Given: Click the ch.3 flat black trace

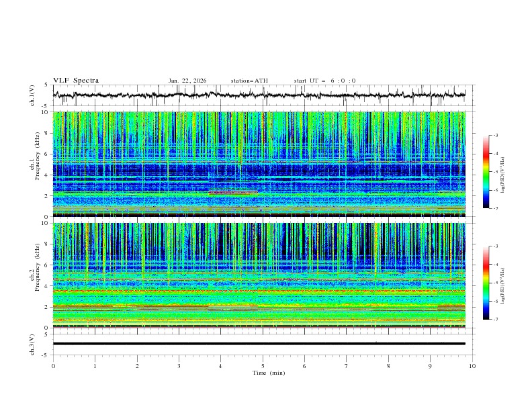Looking at the screenshot, I should pos(259,344).
